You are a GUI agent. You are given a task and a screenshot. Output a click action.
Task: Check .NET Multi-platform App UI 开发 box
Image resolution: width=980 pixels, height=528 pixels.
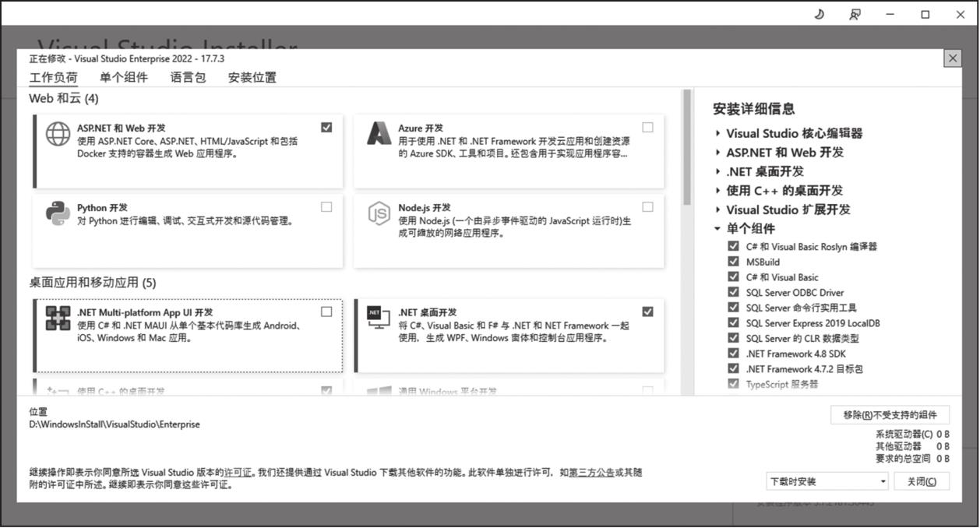click(326, 312)
